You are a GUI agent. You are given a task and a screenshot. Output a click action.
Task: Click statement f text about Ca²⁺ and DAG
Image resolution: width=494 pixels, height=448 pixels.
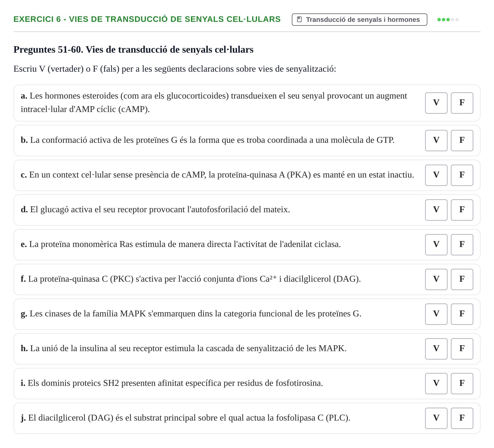pyautogui.click(x=191, y=279)
